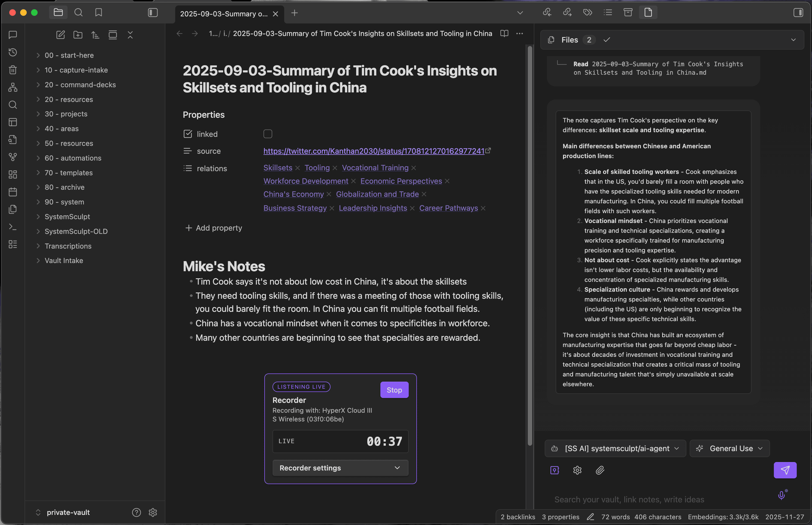Attach a file using the paperclip icon
Viewport: 812px width, 525px height.
coord(600,470)
